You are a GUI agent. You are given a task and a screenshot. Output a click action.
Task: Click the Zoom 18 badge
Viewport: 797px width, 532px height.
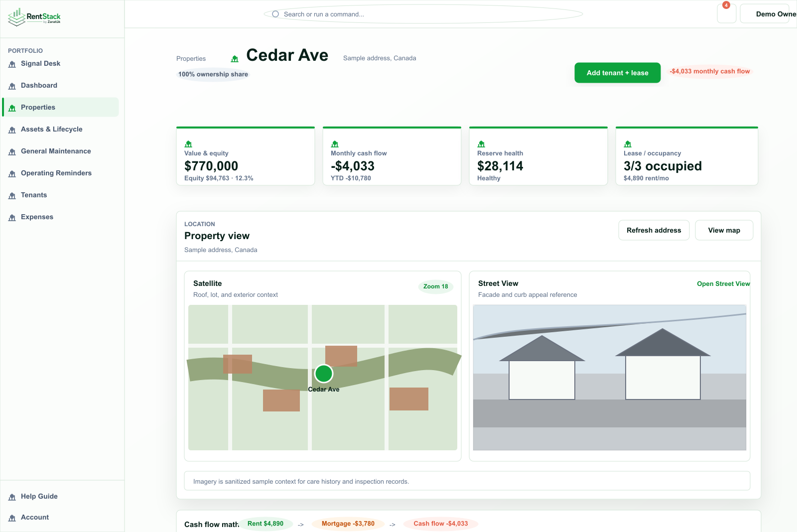coord(436,286)
